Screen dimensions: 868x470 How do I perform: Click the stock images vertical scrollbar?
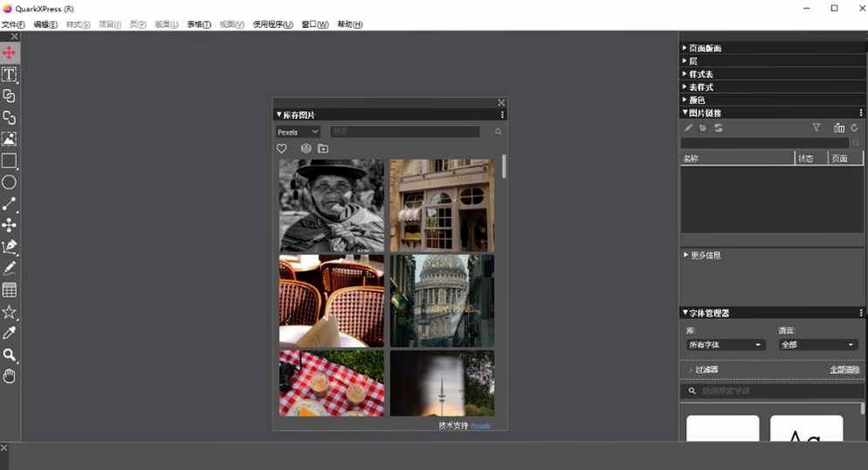504,167
